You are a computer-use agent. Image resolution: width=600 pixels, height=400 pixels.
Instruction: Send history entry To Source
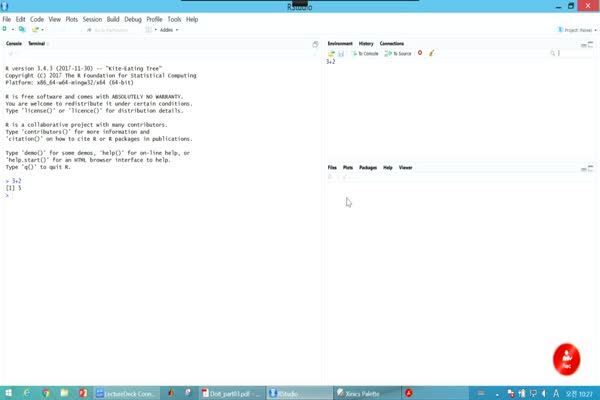coord(398,53)
